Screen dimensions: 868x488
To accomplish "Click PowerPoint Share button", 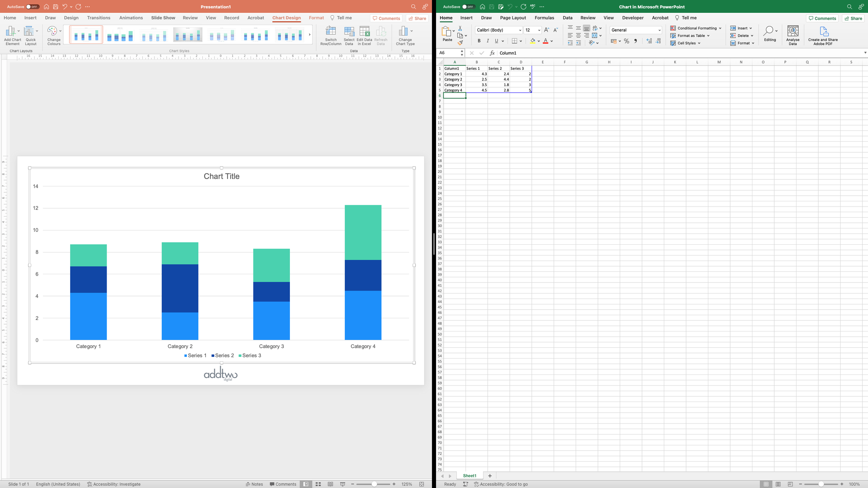I will [x=417, y=18].
